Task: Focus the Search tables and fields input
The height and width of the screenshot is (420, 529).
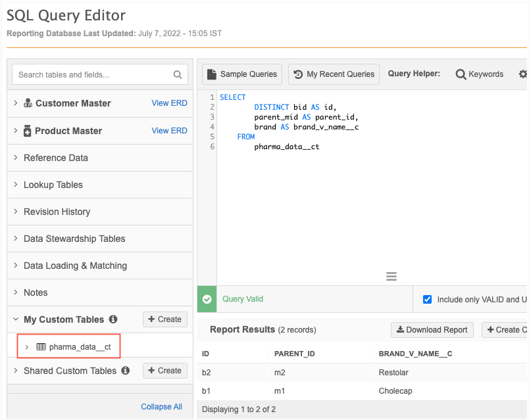Action: (92, 75)
